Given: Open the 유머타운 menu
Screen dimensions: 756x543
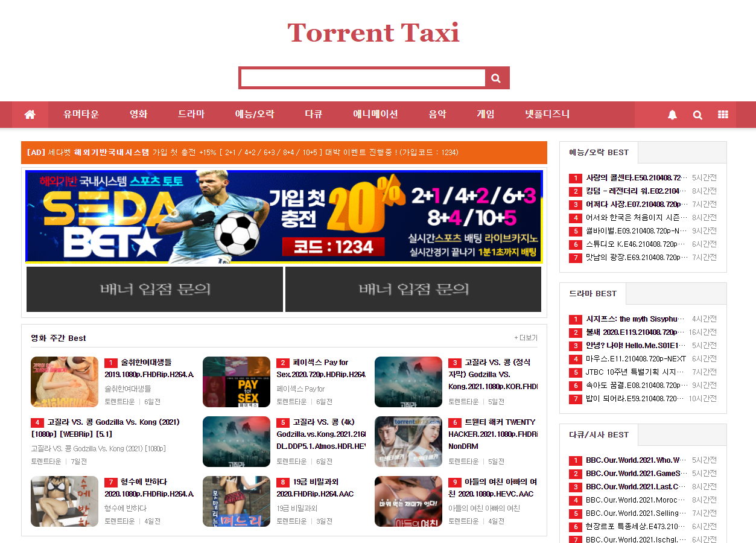Looking at the screenshot, I should coord(81,115).
